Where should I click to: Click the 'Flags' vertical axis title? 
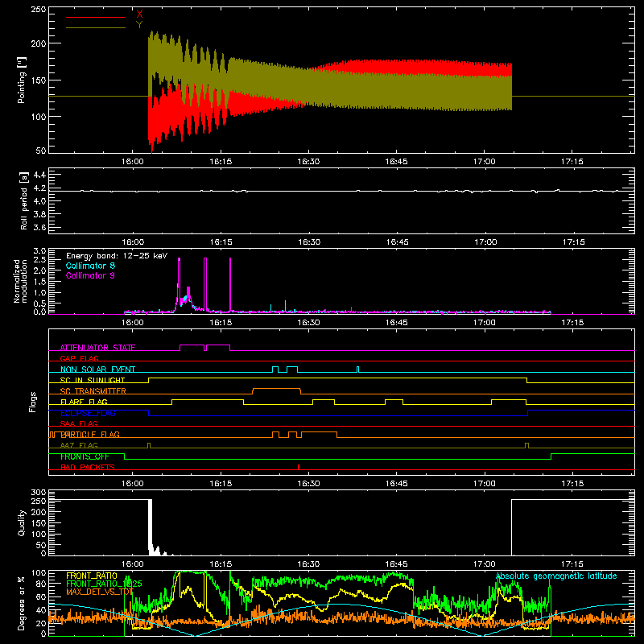pyautogui.click(x=33, y=402)
